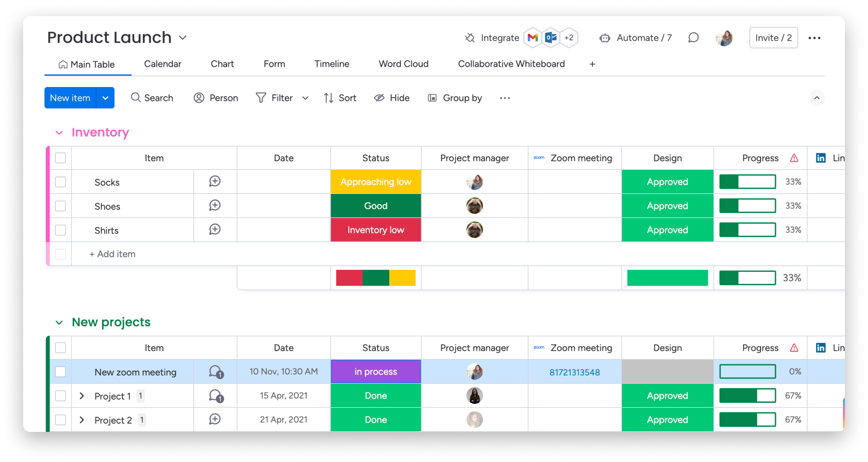Click Automate / 7 label
868x462 pixels.
tap(644, 38)
